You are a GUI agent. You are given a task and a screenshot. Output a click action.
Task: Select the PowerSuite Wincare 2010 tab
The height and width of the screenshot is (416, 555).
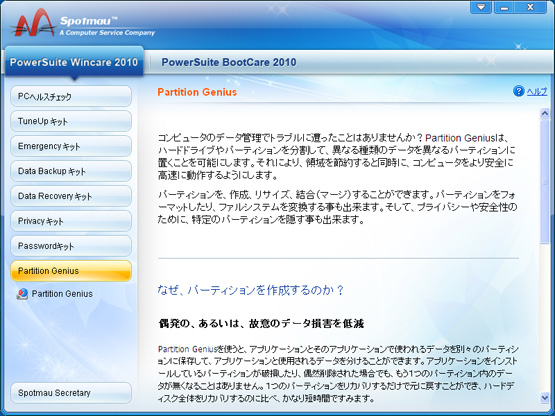pyautogui.click(x=74, y=62)
